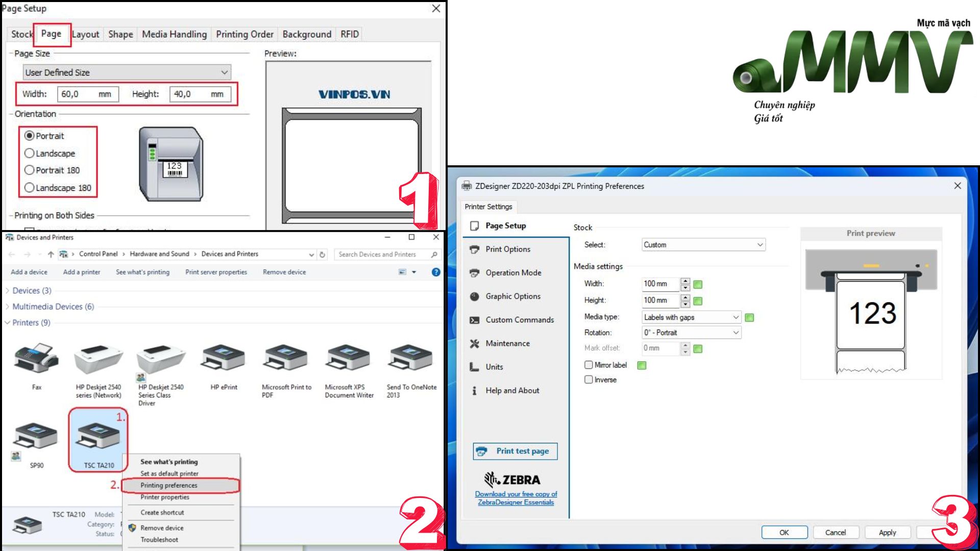Viewport: 980px width, 551px height.
Task: Enable the Mirror label checkbox
Action: [x=589, y=365]
